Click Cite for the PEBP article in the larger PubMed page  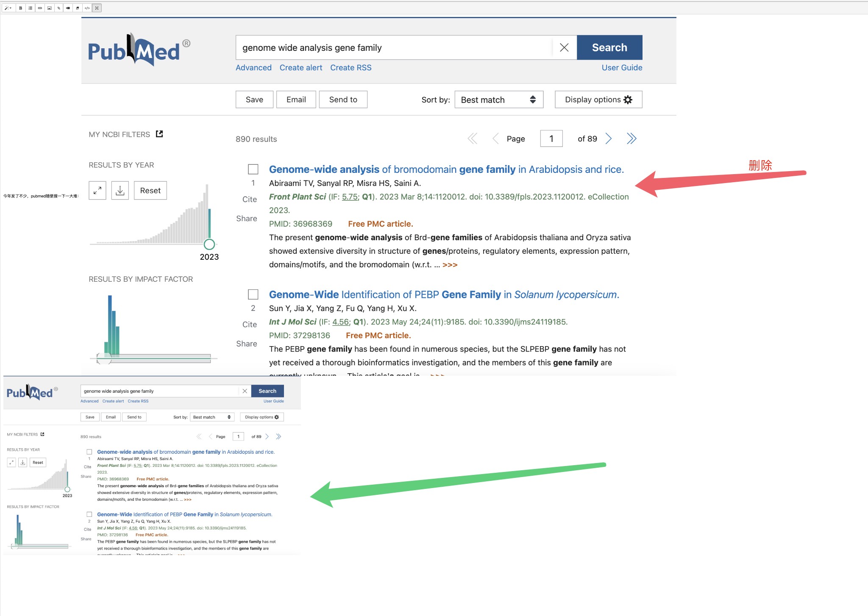[250, 325]
